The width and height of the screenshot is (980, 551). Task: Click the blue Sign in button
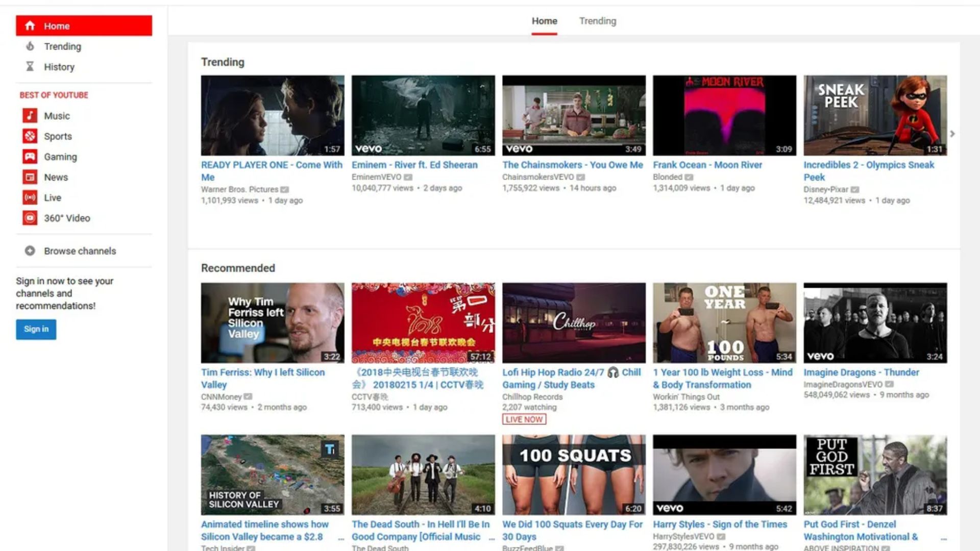click(36, 329)
